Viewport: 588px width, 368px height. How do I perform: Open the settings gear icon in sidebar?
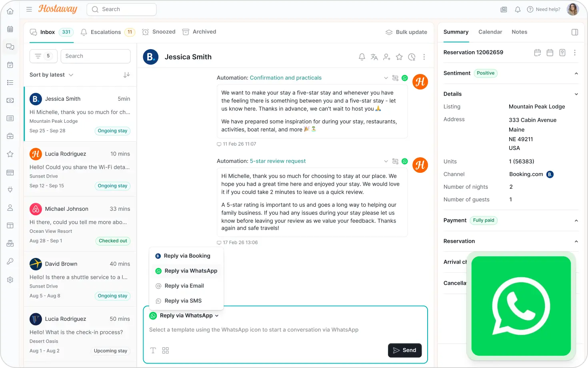tap(10, 280)
